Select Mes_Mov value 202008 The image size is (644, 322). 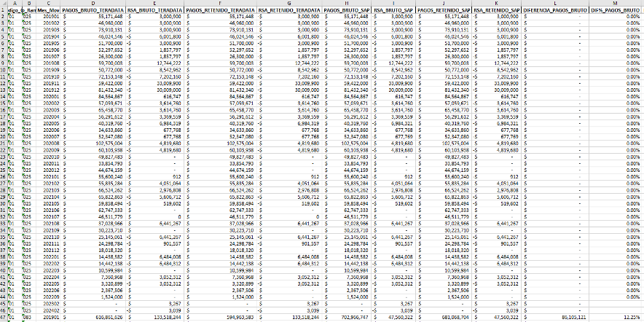pos(49,143)
